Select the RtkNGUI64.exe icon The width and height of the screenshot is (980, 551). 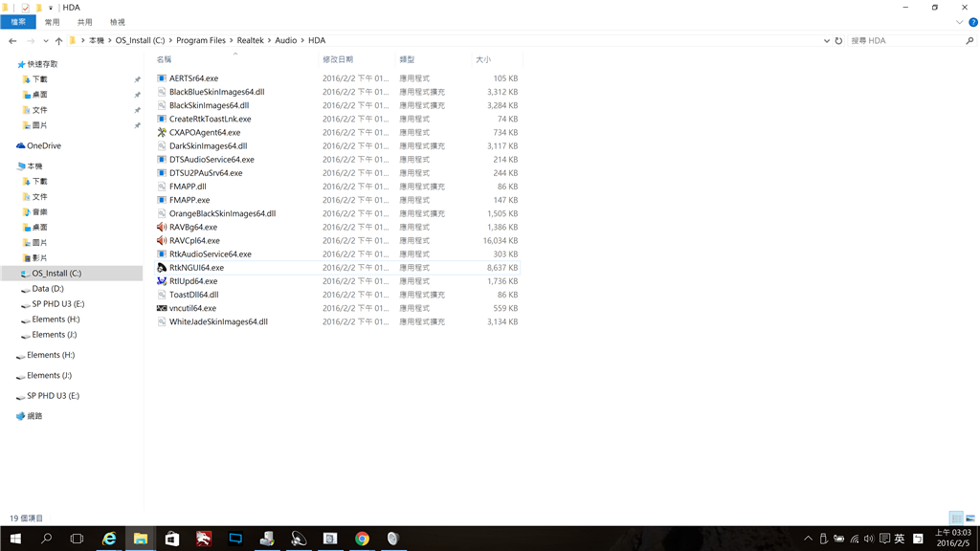(x=161, y=268)
